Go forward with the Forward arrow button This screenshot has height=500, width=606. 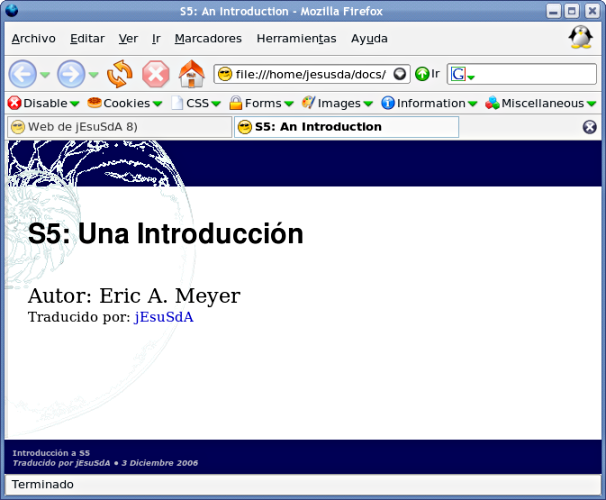coord(71,74)
